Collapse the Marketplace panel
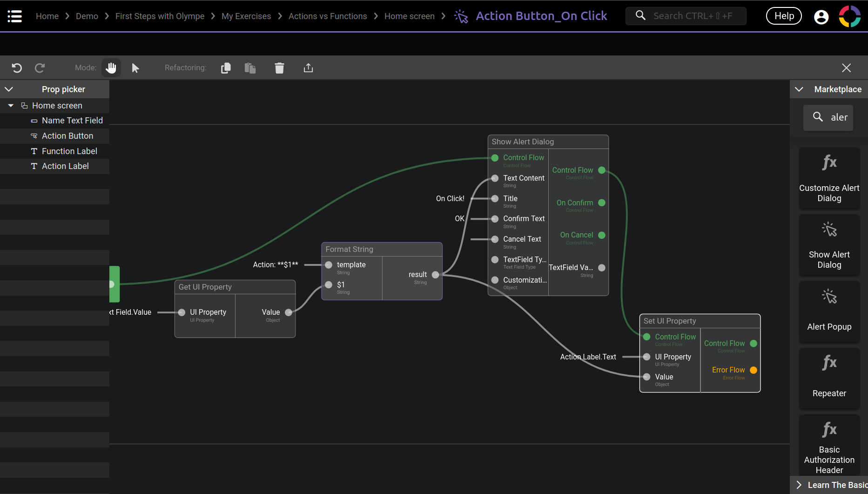The image size is (868, 494). (799, 89)
